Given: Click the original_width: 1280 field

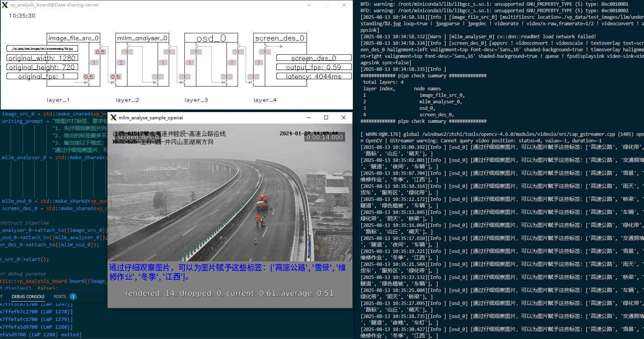Looking at the screenshot, I should 42,58.
